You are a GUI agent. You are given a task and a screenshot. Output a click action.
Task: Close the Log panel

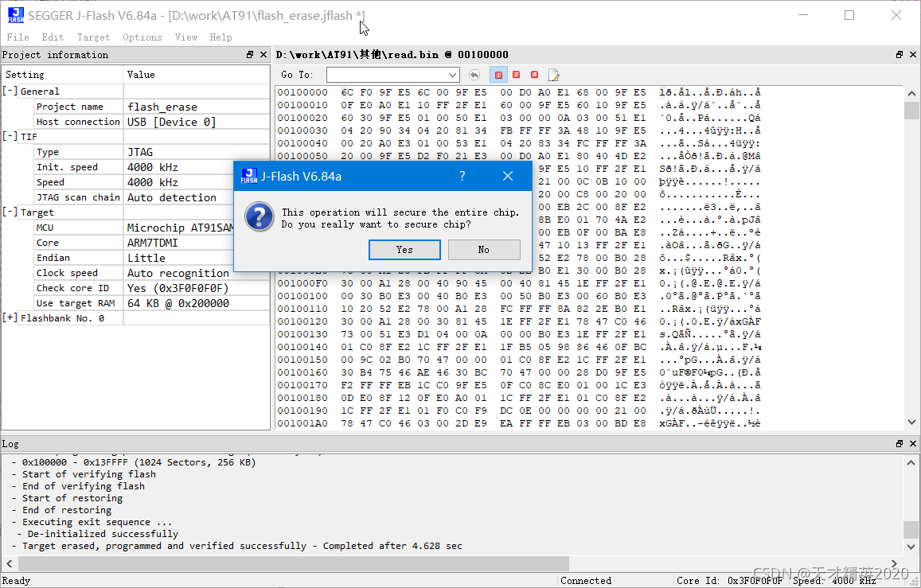(x=913, y=444)
